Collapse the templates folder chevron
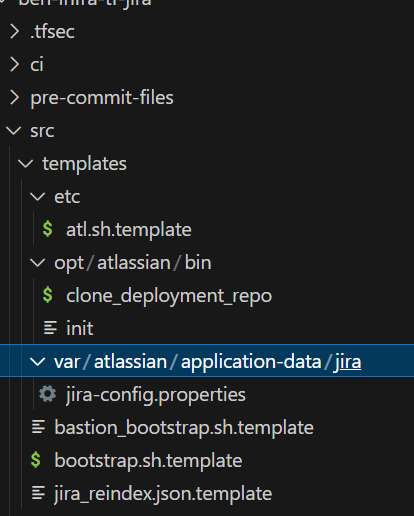414x516 pixels. (26, 164)
